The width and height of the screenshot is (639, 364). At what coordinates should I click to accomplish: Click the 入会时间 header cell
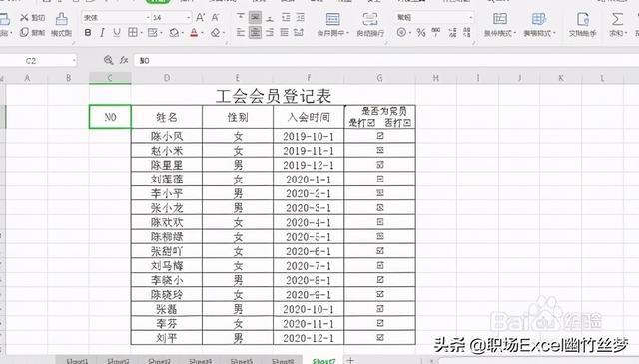tap(309, 118)
